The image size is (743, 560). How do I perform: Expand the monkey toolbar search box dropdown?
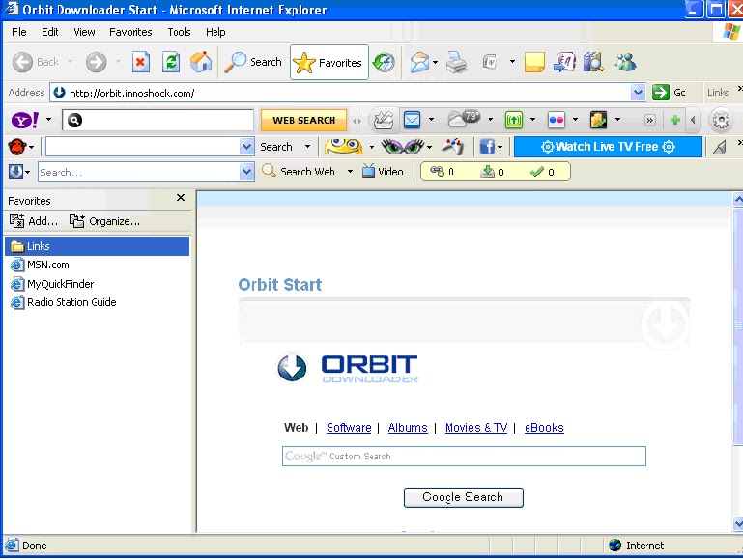pos(246,147)
